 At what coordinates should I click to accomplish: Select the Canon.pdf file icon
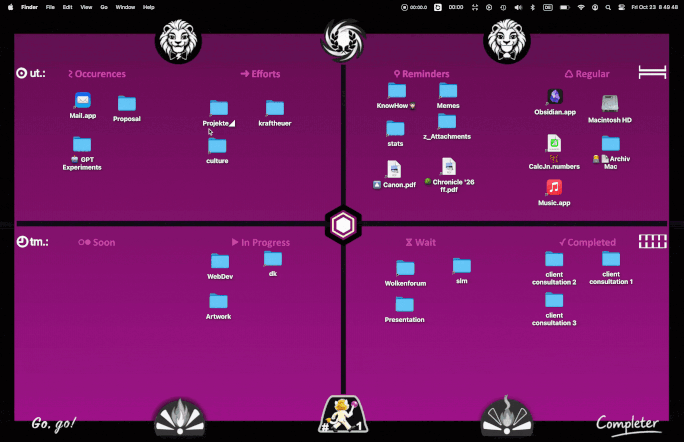394,169
